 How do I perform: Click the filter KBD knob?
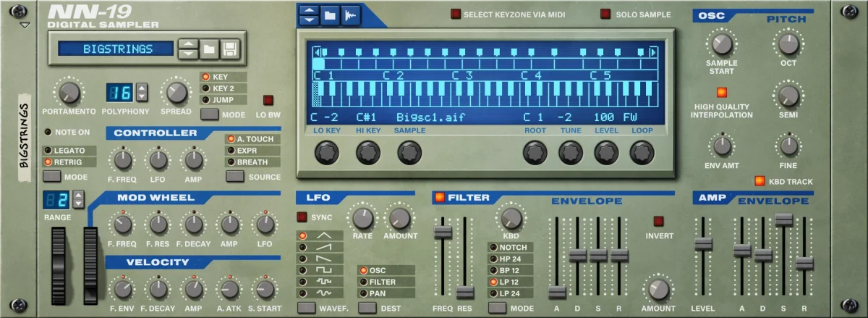click(x=511, y=218)
